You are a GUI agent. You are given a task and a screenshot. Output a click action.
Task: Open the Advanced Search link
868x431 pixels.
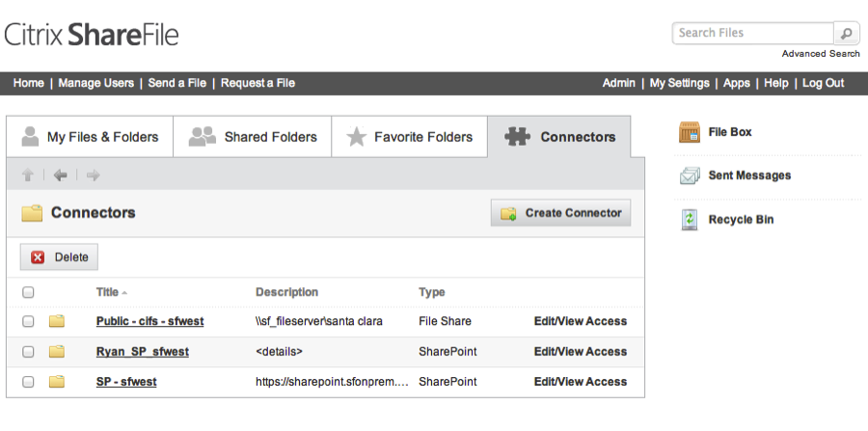(821, 54)
